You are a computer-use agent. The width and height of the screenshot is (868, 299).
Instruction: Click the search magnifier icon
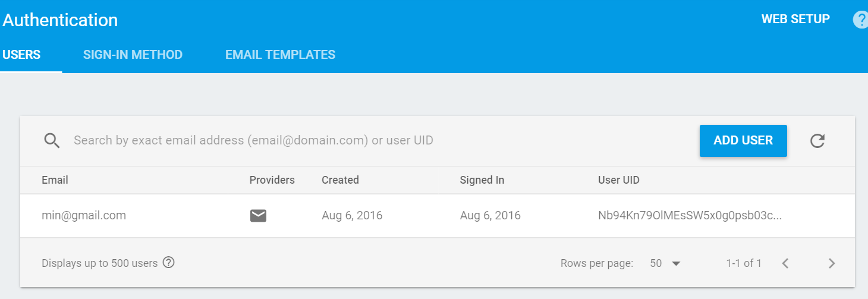click(x=52, y=141)
